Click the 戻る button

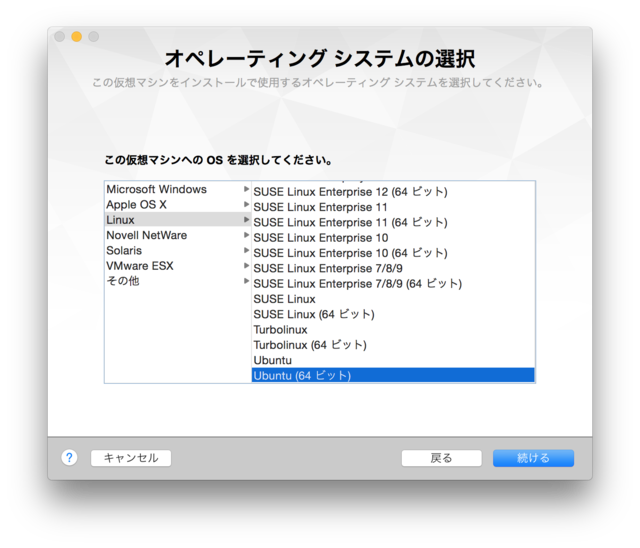click(x=441, y=458)
